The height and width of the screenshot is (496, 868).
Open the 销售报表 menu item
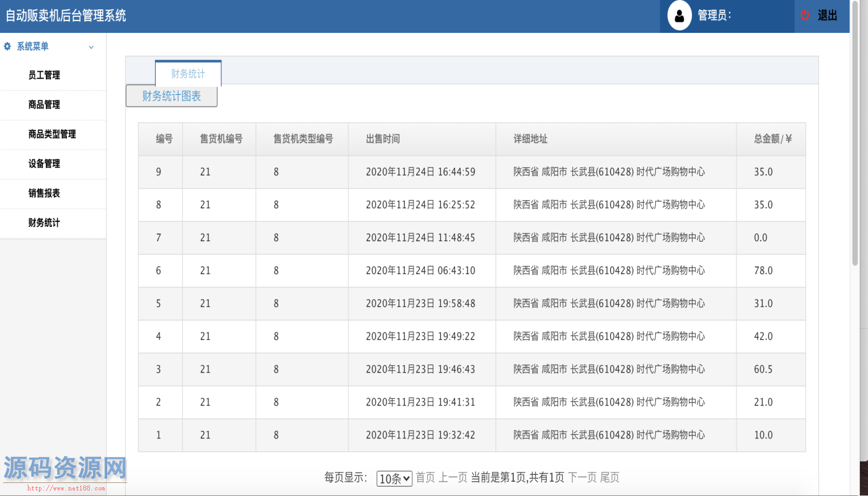point(44,193)
